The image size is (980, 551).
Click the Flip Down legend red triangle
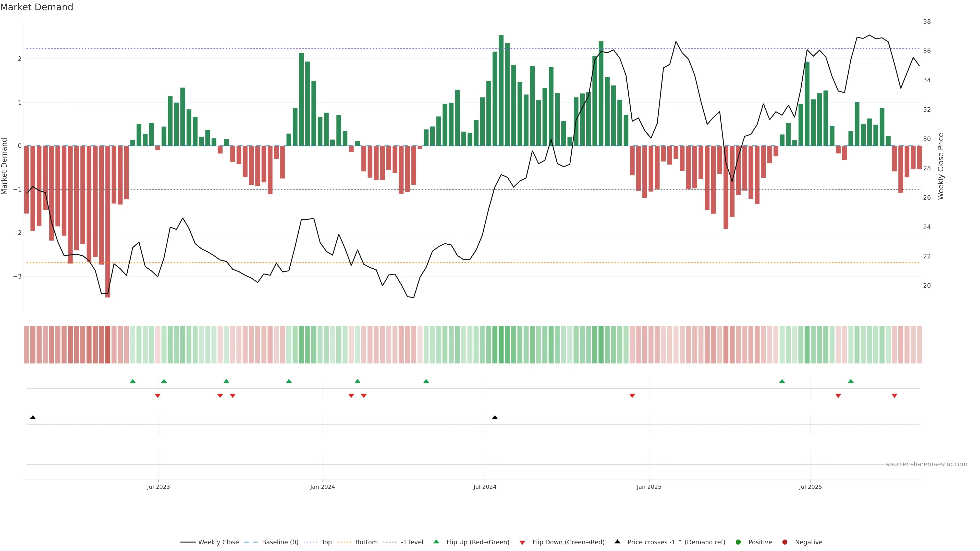coord(522,542)
